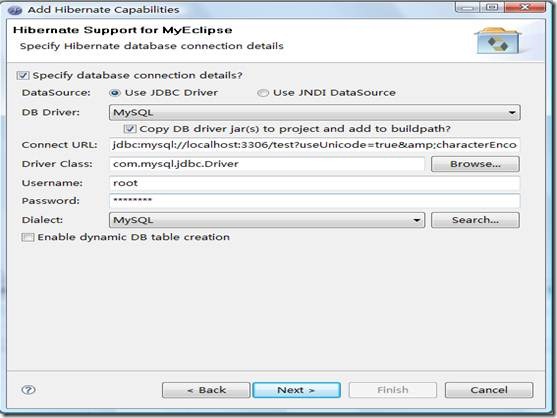Focus the Username field containing root
Image resolution: width=557 pixels, height=418 pixels.
pyautogui.click(x=314, y=183)
